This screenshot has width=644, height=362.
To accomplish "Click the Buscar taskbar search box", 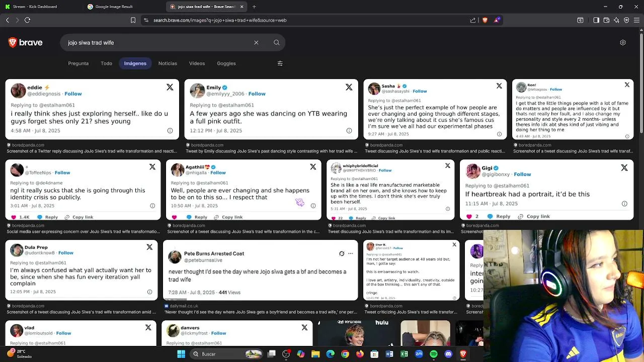I will click(x=227, y=354).
